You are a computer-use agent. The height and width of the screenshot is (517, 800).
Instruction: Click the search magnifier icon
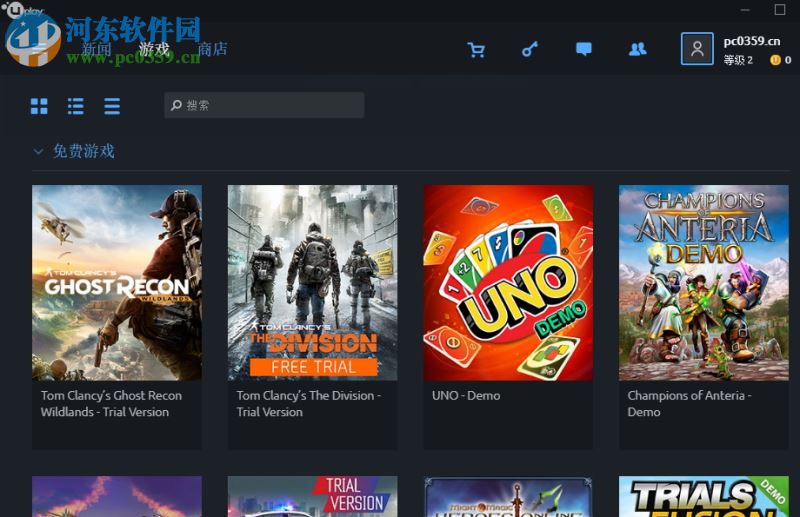176,105
